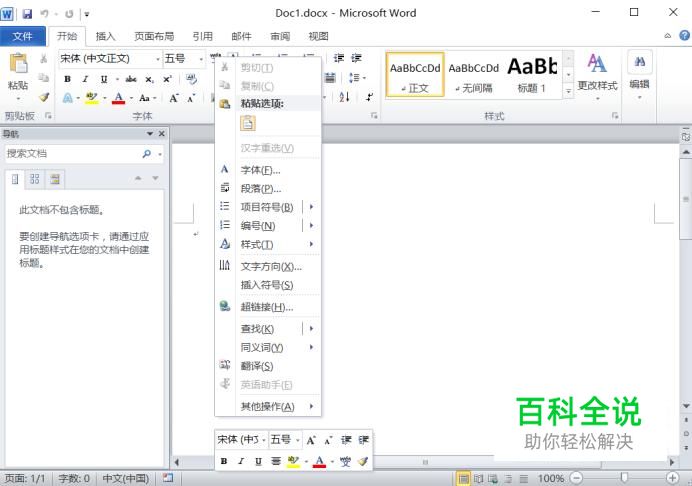Open the font size combo box 五号

[184, 58]
